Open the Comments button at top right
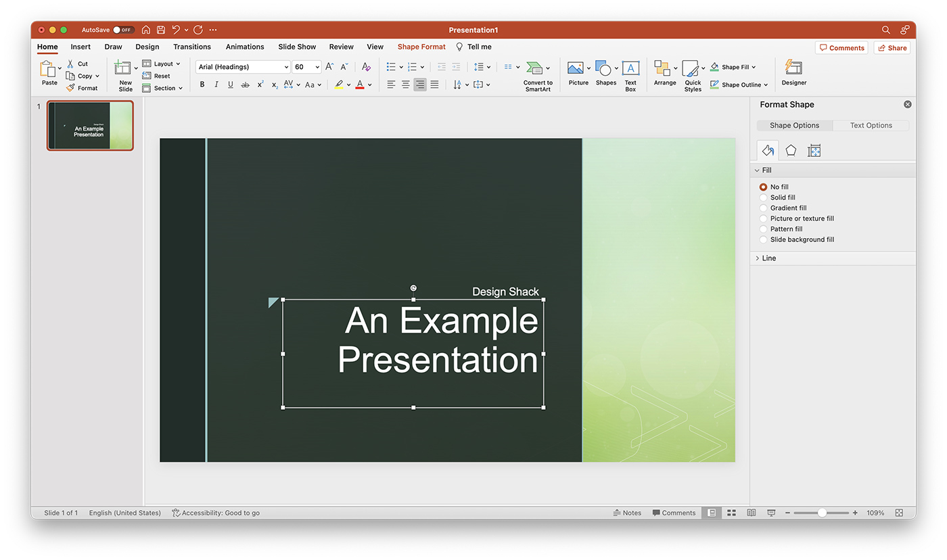 [x=841, y=48]
